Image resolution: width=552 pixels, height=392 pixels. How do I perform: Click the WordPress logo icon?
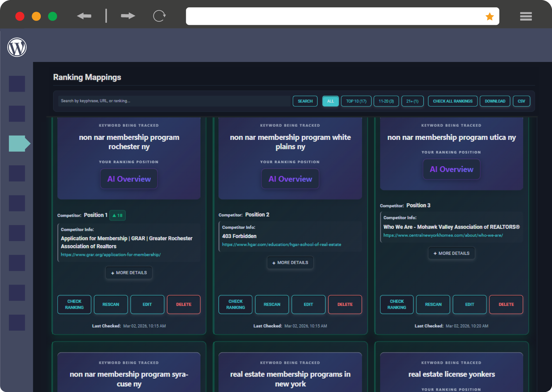click(x=17, y=47)
